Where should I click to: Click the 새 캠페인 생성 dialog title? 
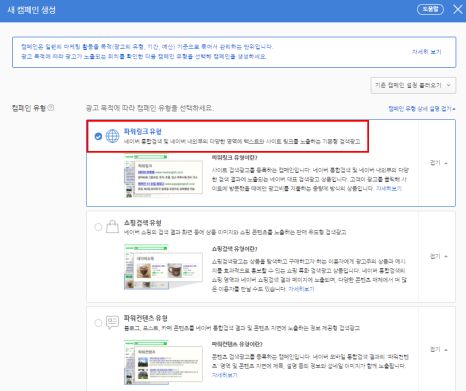tap(32, 10)
